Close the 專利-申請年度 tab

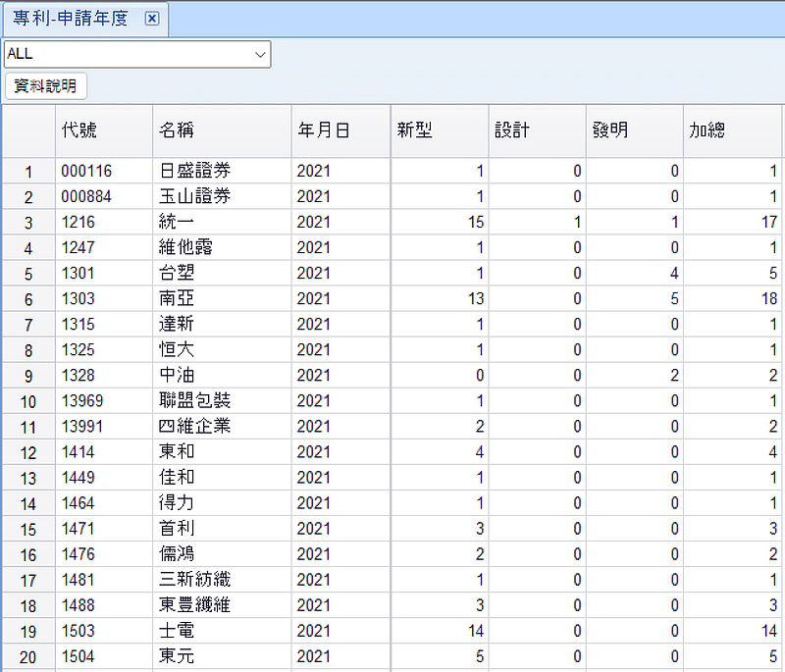151,19
